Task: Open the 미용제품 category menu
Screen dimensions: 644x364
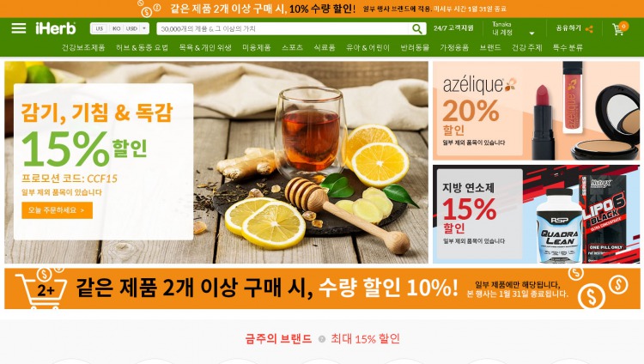Action: tap(256, 48)
